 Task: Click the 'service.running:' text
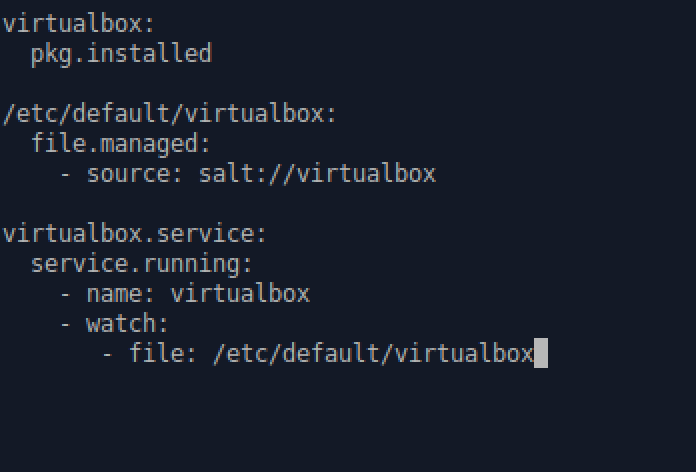(x=142, y=263)
